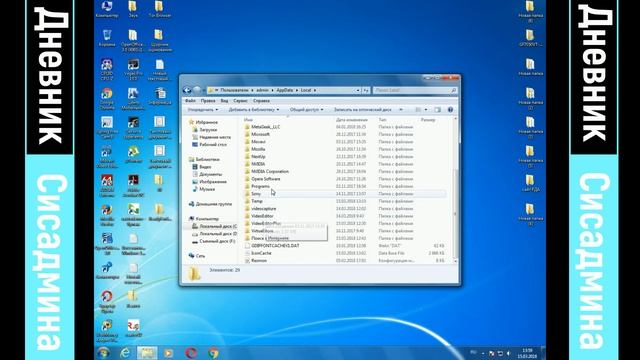Open the Добавить в библиотеку dropdown
This screenshot has width=640, height=360.
click(x=253, y=110)
